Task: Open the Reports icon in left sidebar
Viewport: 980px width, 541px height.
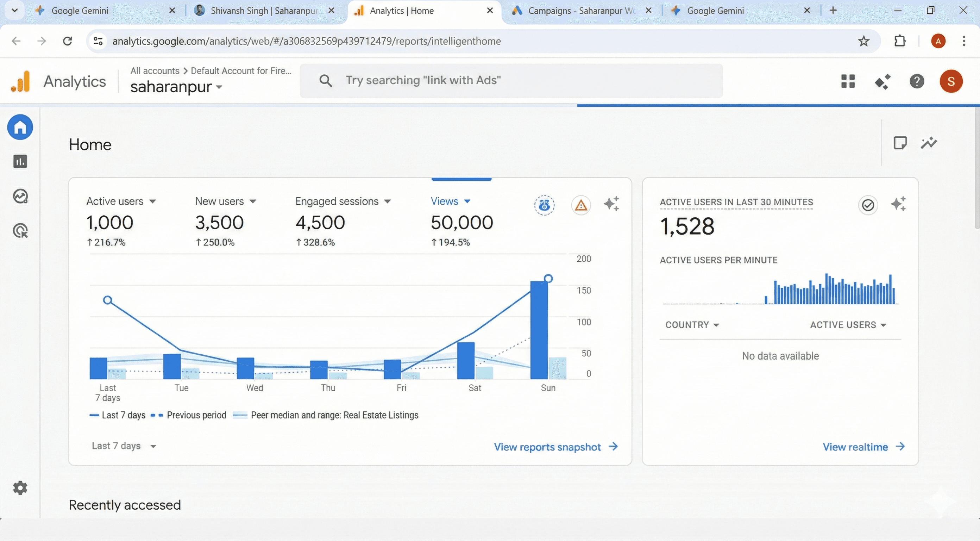Action: click(x=20, y=161)
